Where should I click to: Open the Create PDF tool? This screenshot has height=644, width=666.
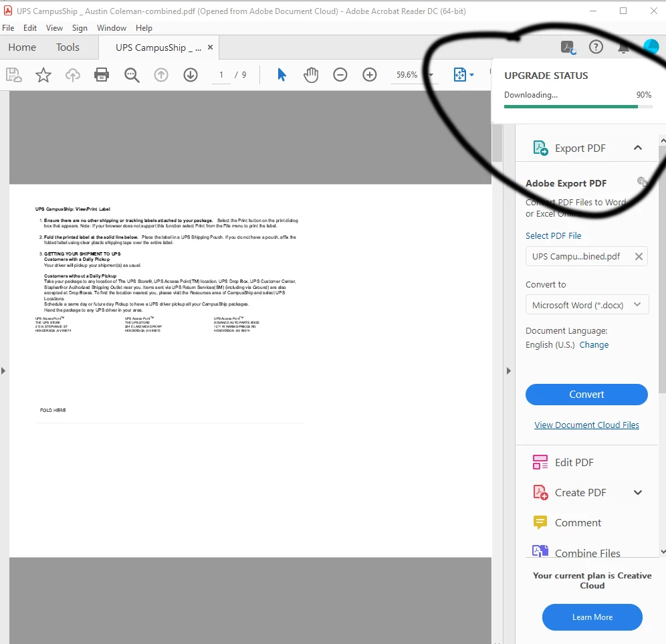pos(580,492)
